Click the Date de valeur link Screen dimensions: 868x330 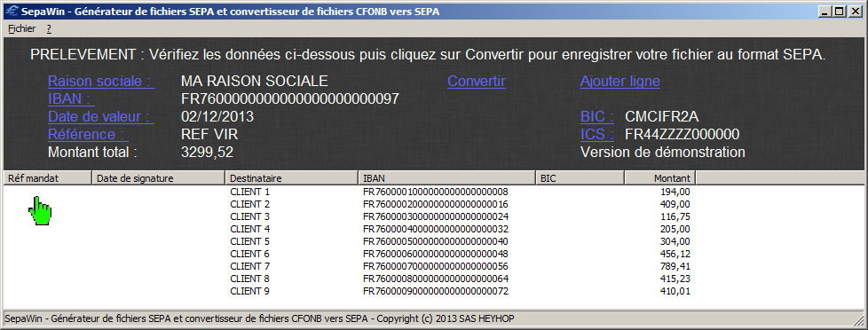click(101, 117)
